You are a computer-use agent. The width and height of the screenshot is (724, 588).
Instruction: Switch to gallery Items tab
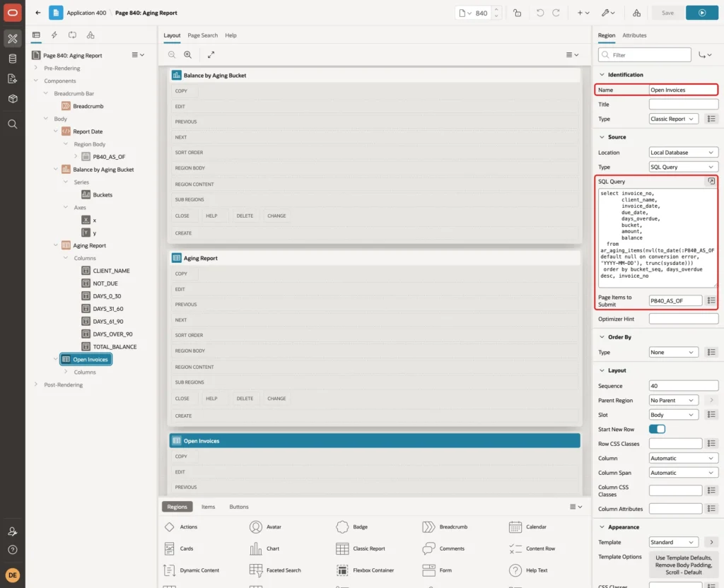tap(209, 507)
